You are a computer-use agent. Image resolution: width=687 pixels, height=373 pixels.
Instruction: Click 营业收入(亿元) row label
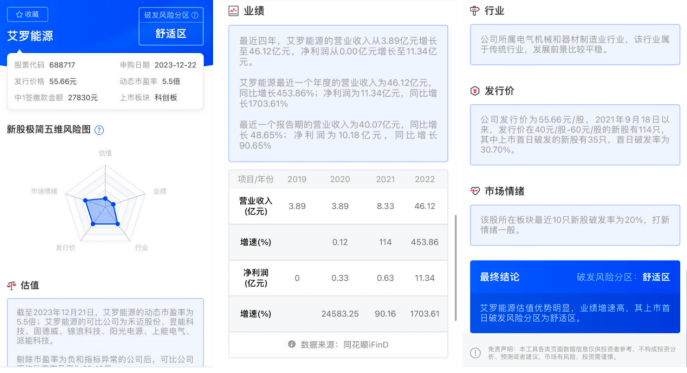click(255, 206)
